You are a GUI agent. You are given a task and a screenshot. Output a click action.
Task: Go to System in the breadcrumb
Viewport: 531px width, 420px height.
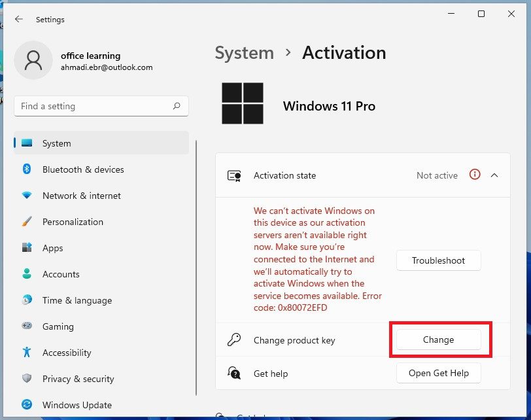(244, 53)
